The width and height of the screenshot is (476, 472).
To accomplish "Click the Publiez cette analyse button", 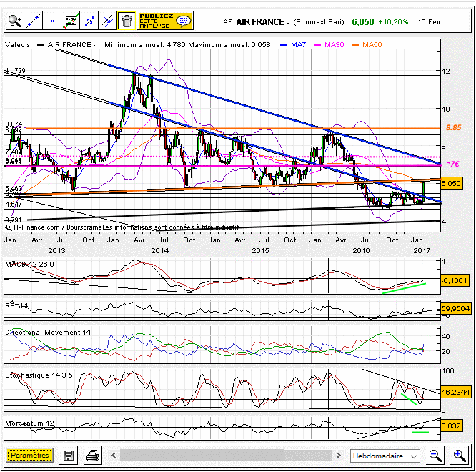I will pos(165,21).
